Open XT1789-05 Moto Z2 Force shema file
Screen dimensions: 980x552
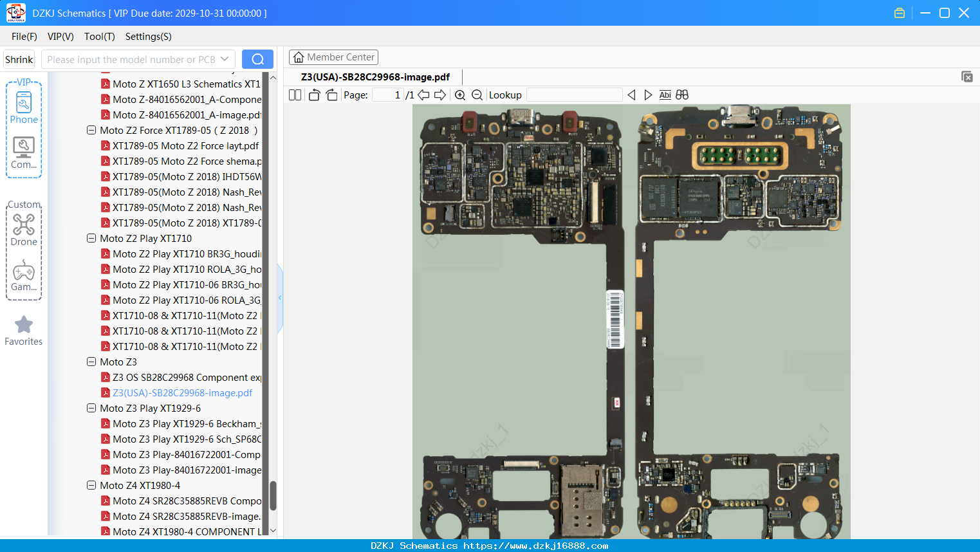coord(187,161)
